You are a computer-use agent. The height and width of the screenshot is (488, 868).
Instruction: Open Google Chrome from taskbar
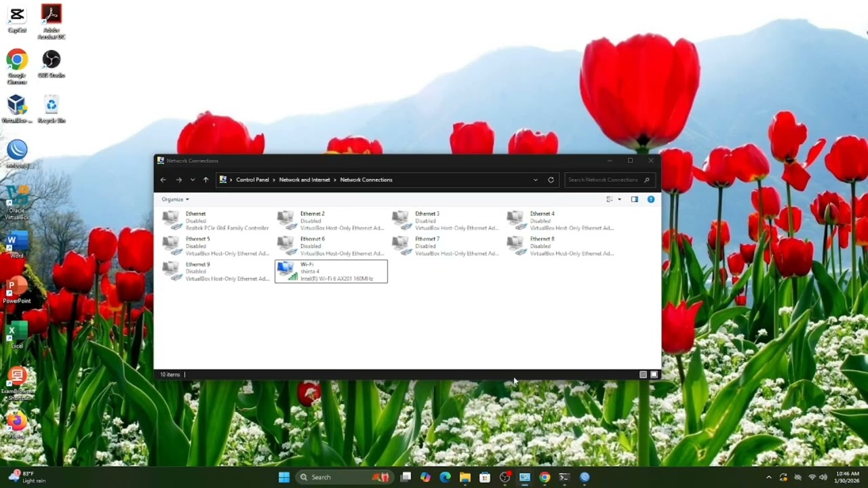545,477
